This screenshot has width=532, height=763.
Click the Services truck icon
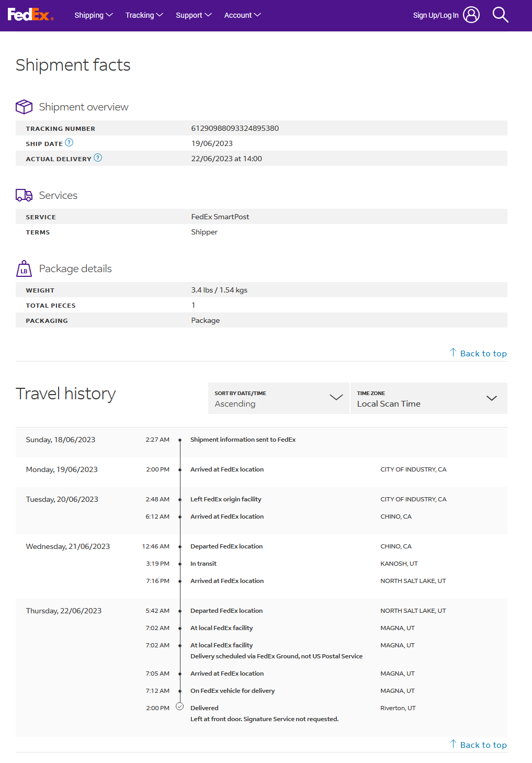point(24,195)
